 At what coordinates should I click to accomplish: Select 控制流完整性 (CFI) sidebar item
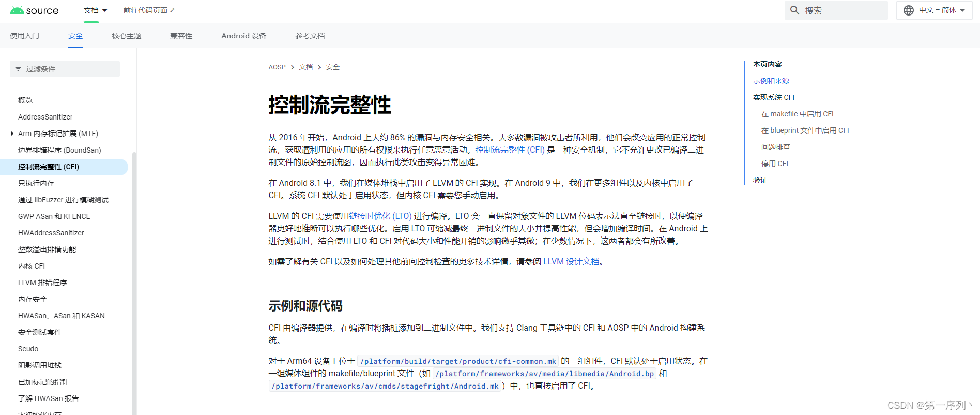click(x=64, y=167)
